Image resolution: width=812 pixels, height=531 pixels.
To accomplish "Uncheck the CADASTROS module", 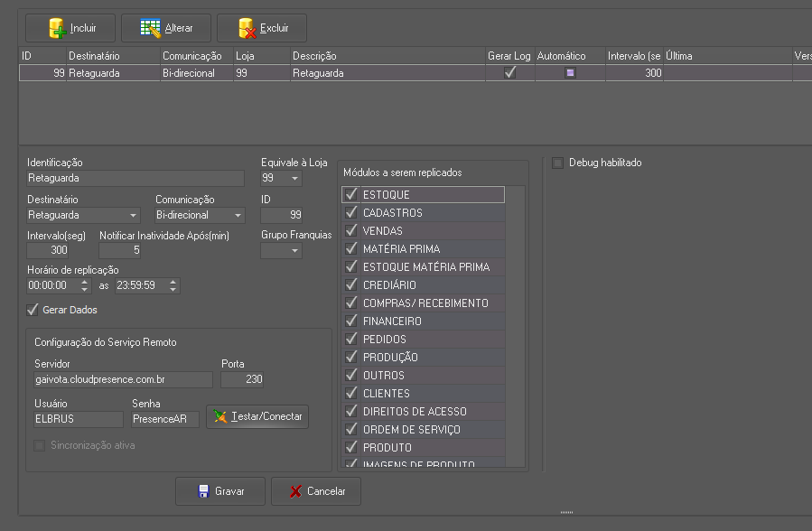I will pos(351,213).
